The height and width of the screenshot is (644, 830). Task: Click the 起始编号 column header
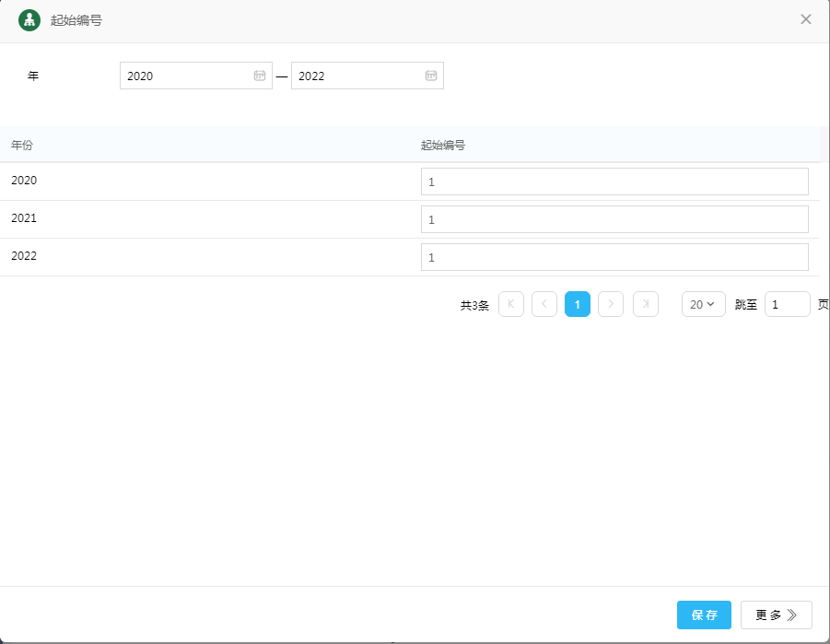442,145
